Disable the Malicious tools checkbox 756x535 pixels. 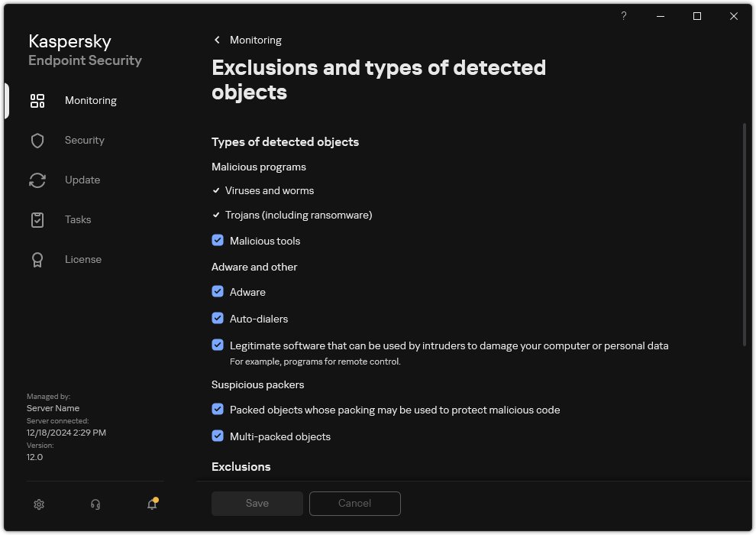(218, 240)
